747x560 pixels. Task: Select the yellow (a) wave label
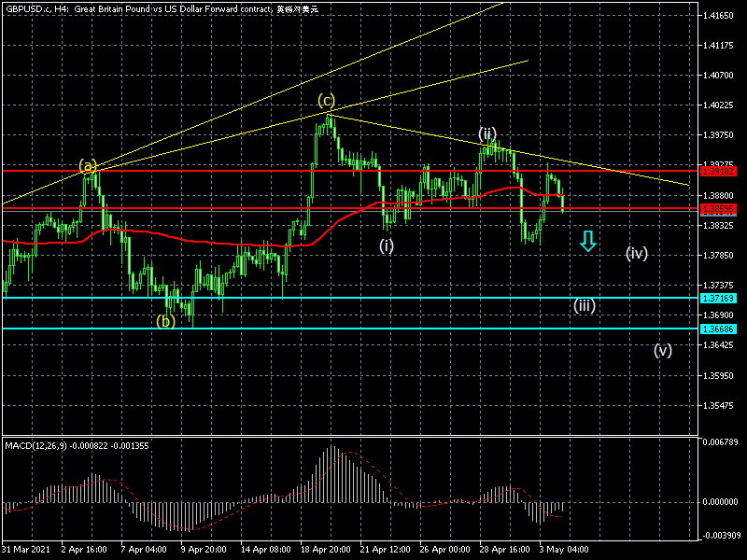88,166
